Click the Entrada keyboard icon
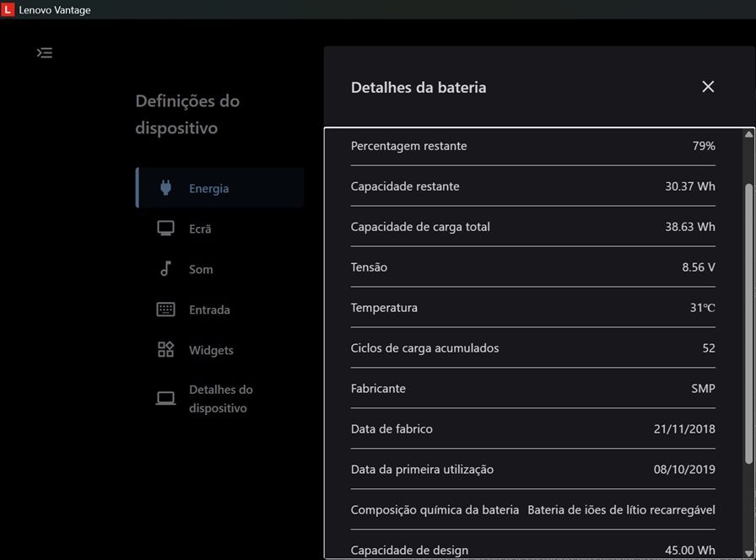The height and width of the screenshot is (560, 756). [165, 309]
